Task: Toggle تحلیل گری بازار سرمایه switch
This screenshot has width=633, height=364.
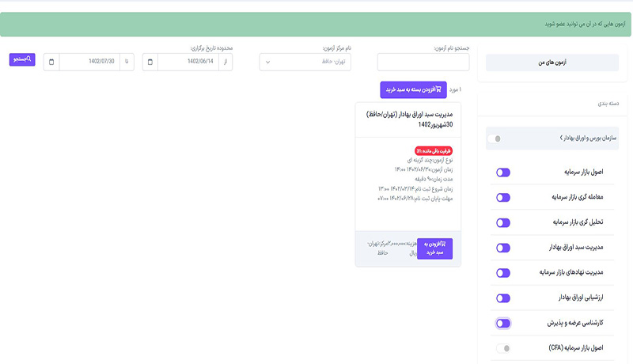Action: 503,223
